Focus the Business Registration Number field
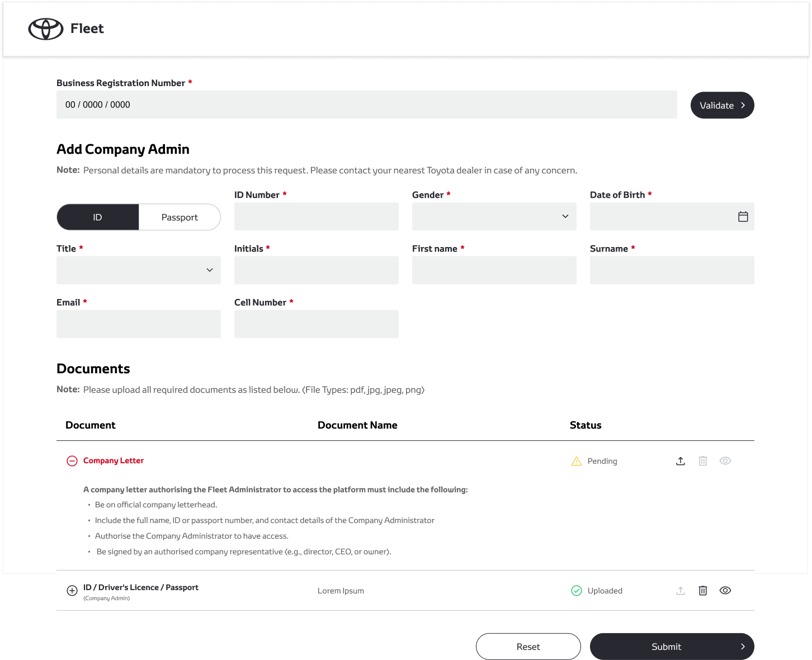 coord(366,105)
